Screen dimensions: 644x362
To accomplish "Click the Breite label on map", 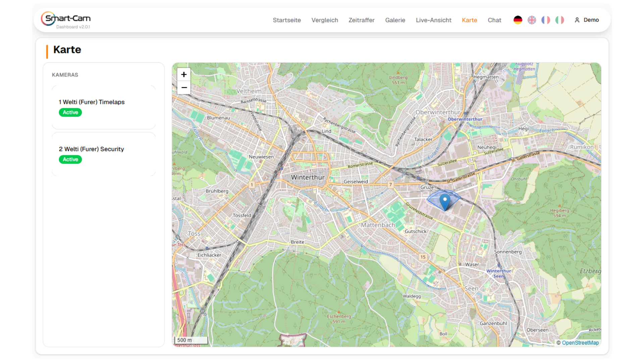I will (298, 242).
